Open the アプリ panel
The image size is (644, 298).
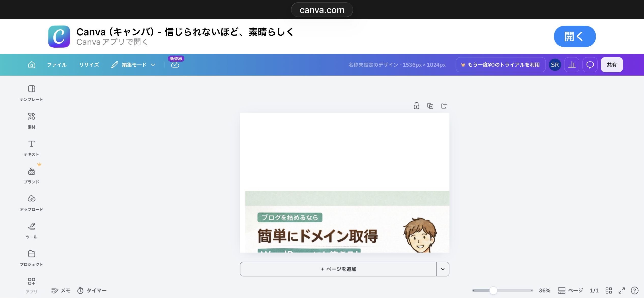(x=32, y=286)
